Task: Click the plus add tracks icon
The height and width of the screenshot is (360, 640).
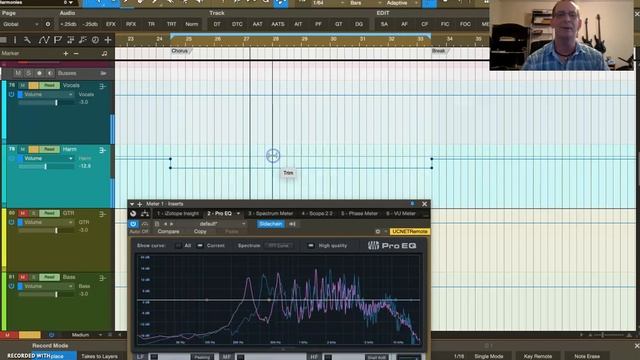Action: [108, 40]
